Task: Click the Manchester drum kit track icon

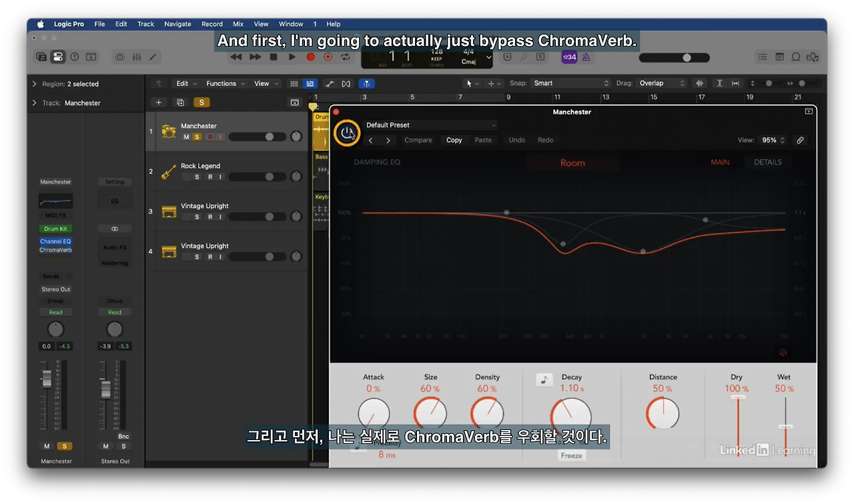Action: coord(169,131)
